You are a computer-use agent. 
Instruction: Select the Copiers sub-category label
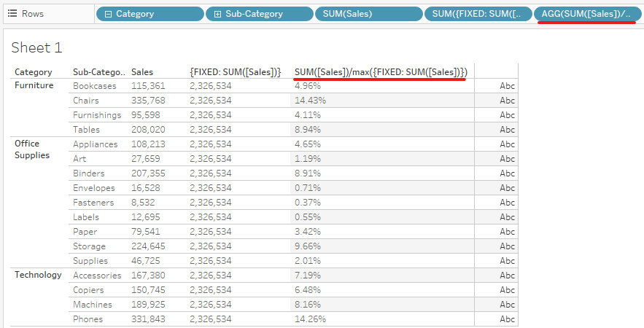[x=90, y=290]
